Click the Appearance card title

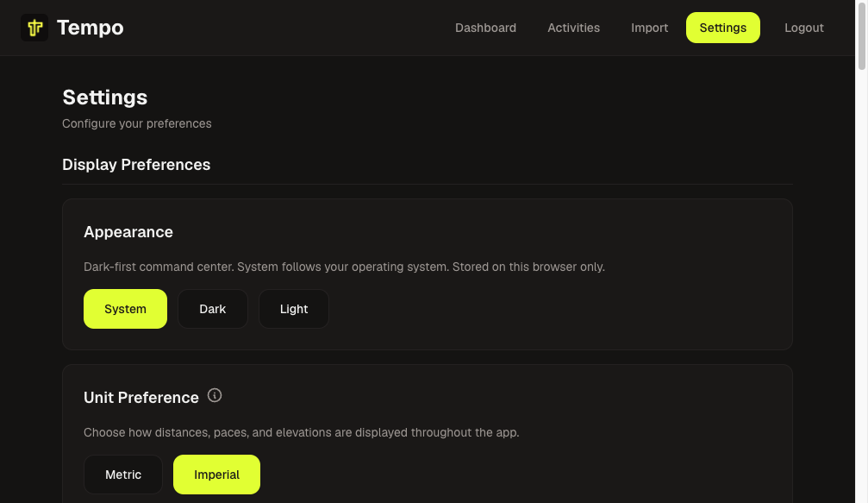(128, 231)
